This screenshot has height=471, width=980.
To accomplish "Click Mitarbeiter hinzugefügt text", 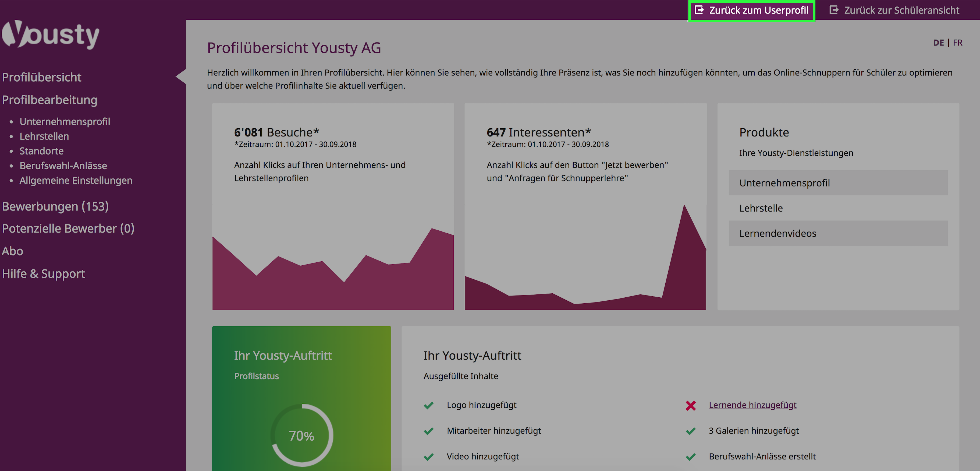I will (x=494, y=431).
